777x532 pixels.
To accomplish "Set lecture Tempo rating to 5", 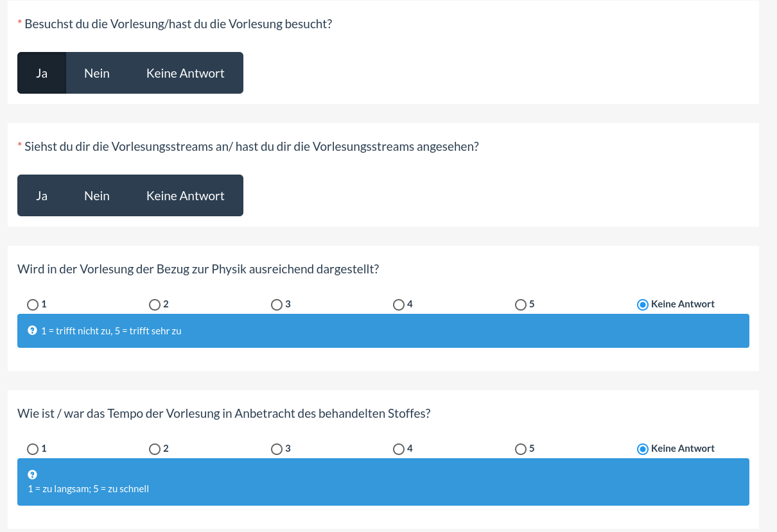I will click(x=521, y=449).
